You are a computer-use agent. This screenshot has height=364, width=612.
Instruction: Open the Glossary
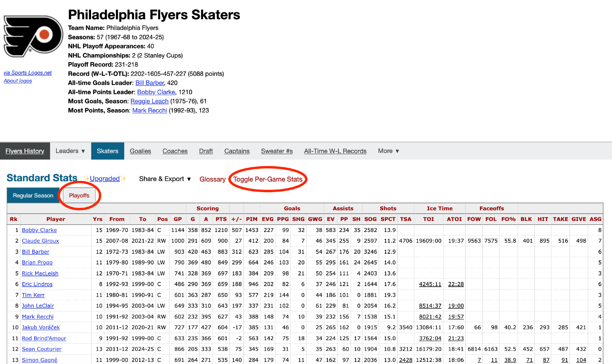pos(212,179)
